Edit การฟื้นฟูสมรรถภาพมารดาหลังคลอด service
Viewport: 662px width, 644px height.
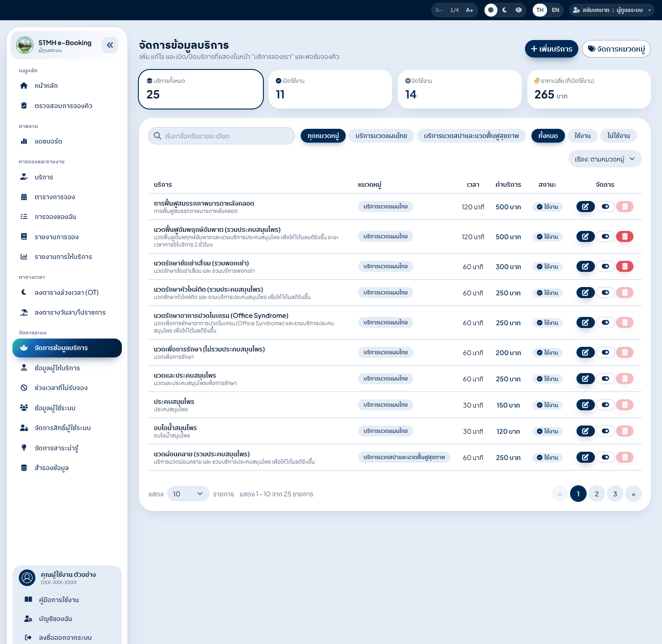tap(585, 207)
